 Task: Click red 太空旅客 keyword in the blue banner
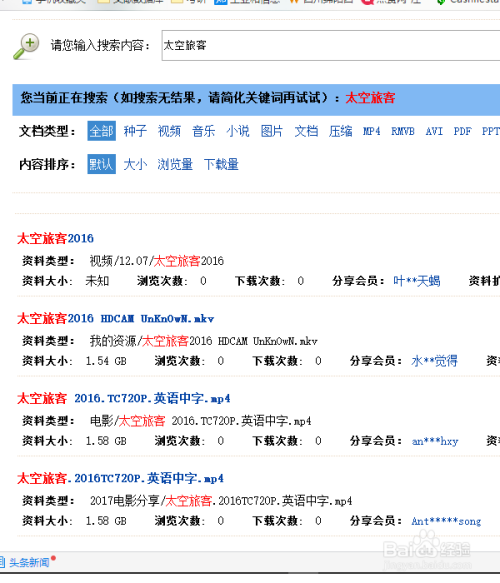pos(370,98)
